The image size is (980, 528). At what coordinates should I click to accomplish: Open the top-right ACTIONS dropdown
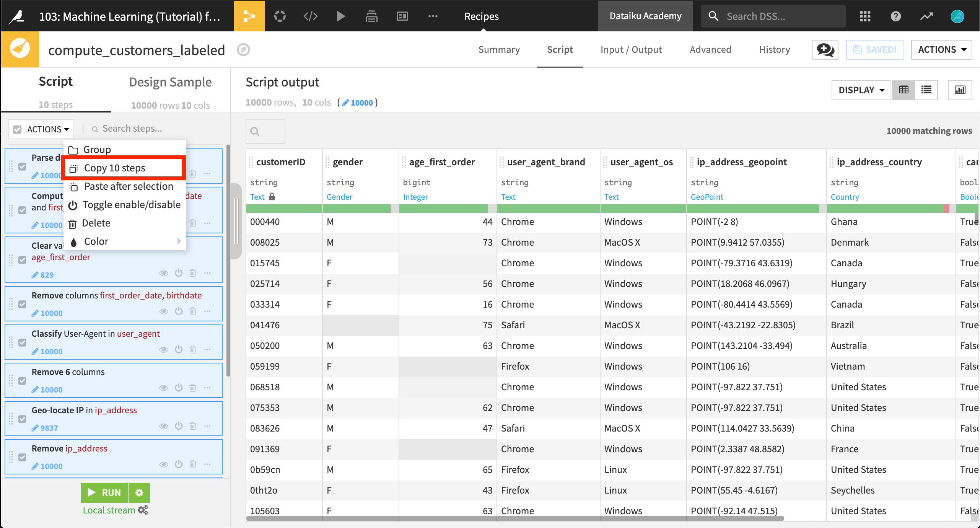[941, 50]
